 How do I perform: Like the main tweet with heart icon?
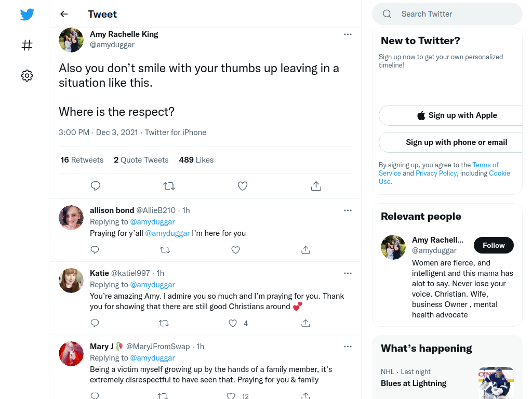click(242, 186)
